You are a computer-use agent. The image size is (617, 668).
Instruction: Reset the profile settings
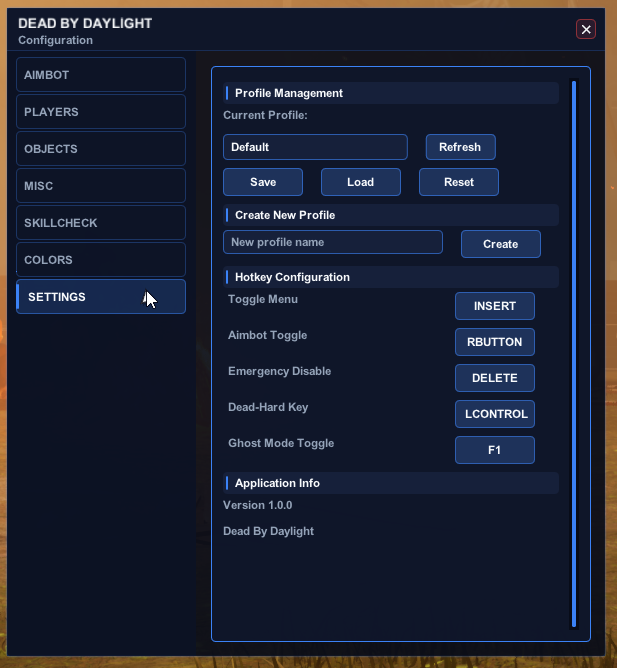(x=459, y=182)
